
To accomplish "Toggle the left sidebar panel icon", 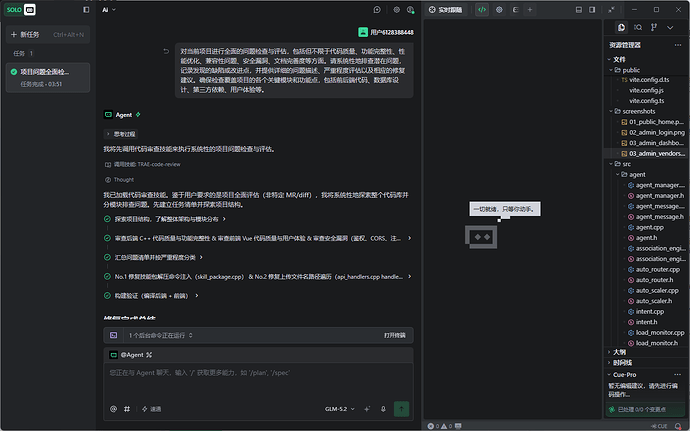I will point(86,10).
